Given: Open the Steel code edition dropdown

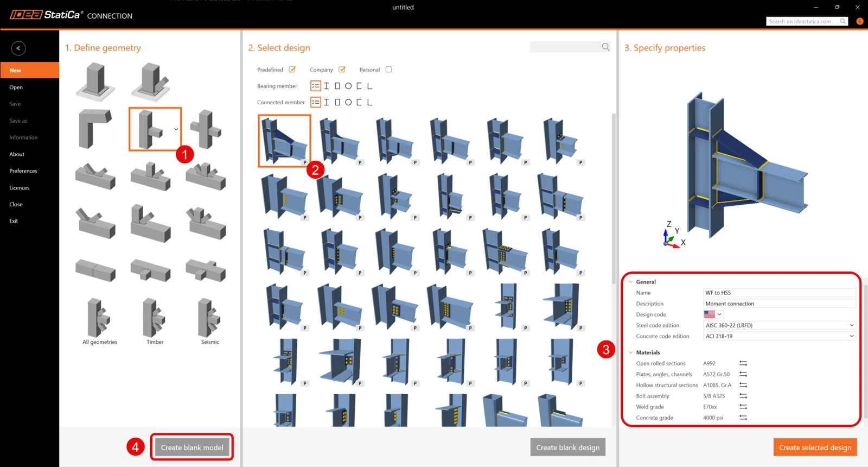Looking at the screenshot, I should [x=780, y=325].
